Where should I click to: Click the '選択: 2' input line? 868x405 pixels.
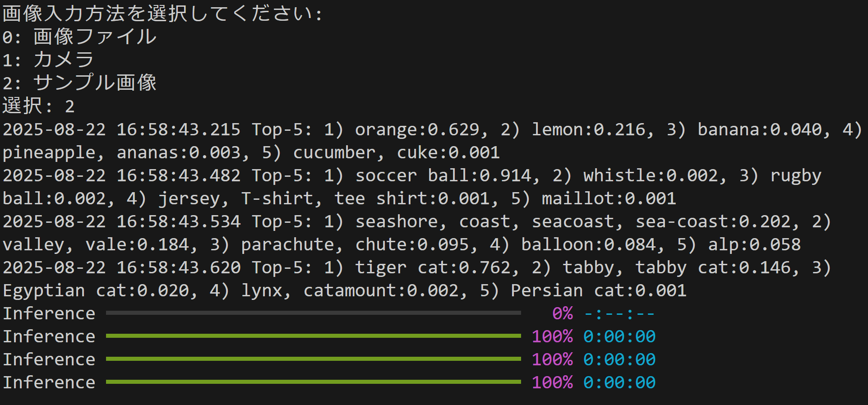(38, 106)
